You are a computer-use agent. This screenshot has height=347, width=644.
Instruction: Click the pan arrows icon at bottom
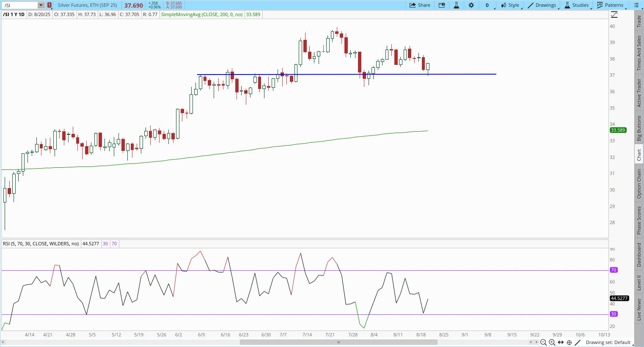pos(561,342)
